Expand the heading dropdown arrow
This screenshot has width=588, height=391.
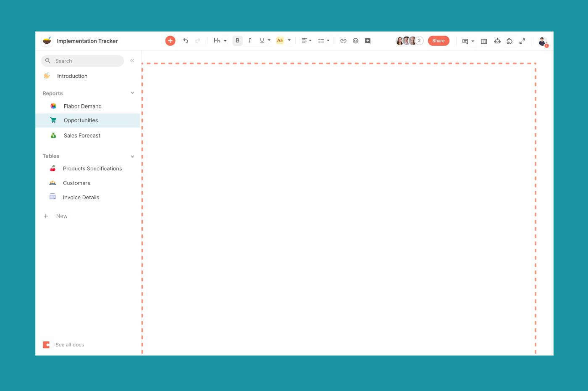tap(225, 41)
